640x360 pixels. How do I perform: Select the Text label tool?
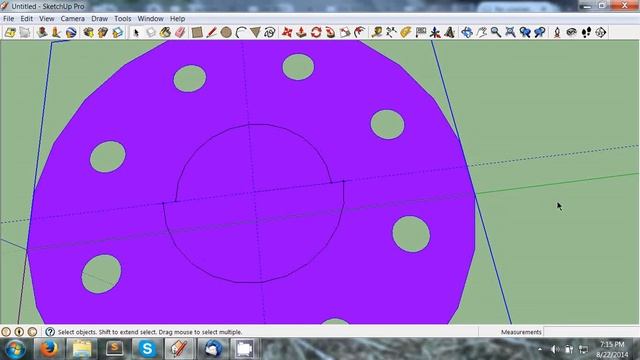pos(420,32)
